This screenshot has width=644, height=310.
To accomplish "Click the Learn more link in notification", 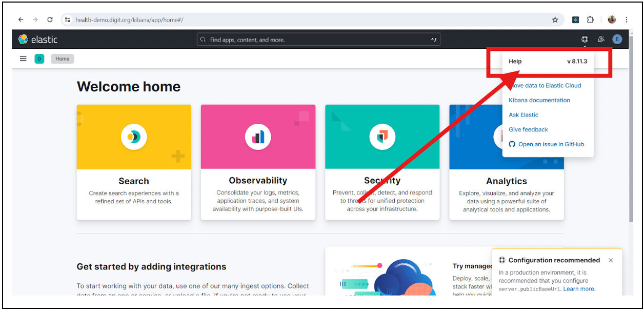I will (579, 289).
